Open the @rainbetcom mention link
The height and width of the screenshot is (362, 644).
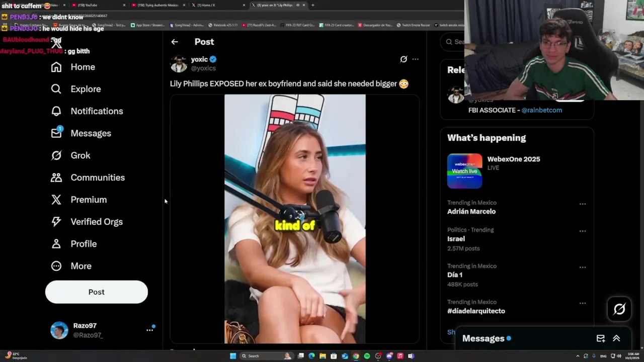coord(542,110)
